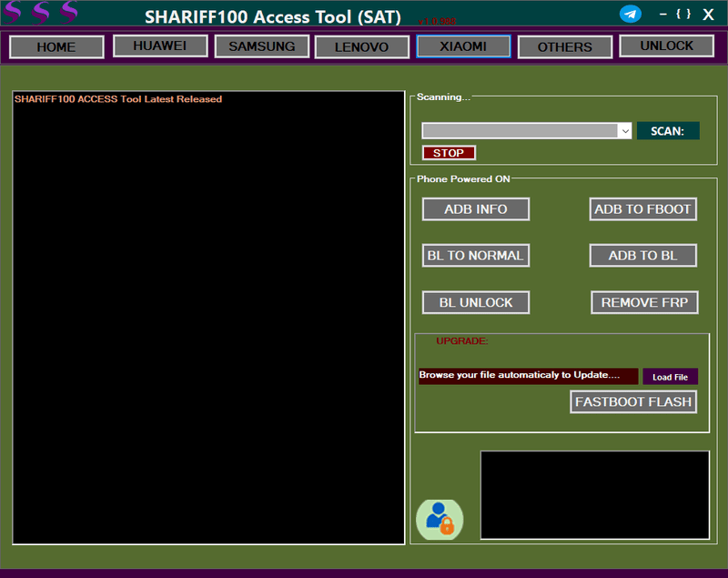Stop the device scan
The image size is (728, 578).
[x=449, y=152]
